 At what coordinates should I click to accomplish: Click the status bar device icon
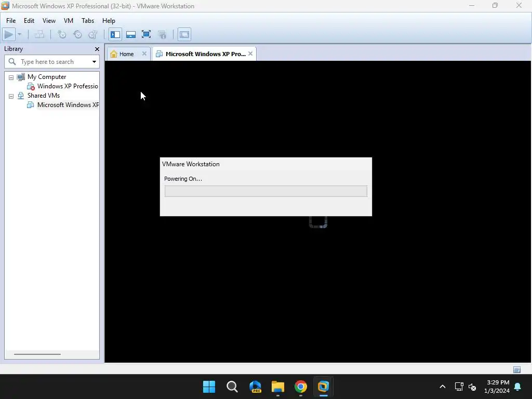point(517,369)
